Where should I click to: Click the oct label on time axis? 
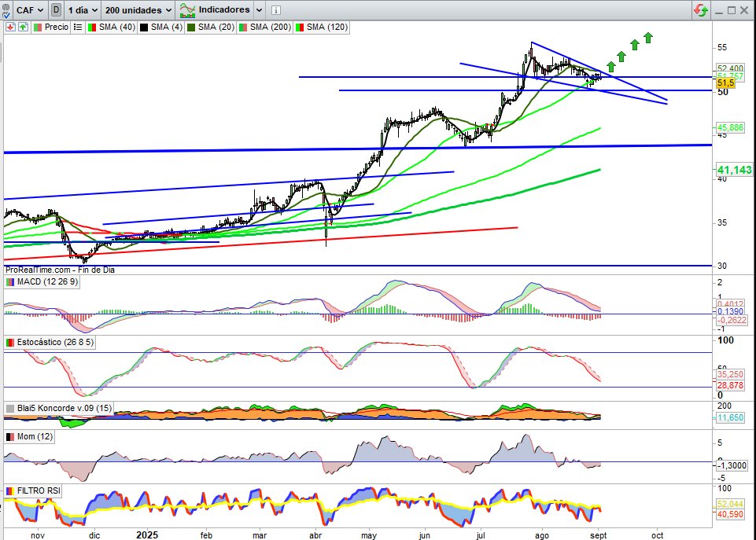click(658, 535)
